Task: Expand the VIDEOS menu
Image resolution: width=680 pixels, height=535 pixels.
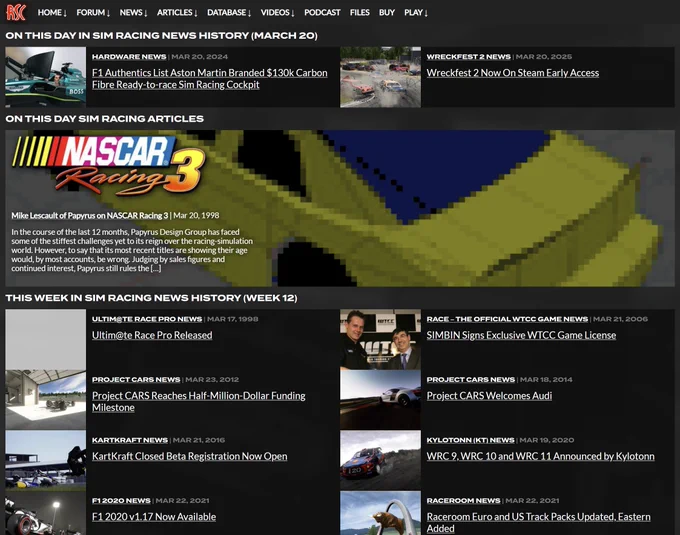Action: [x=278, y=13]
